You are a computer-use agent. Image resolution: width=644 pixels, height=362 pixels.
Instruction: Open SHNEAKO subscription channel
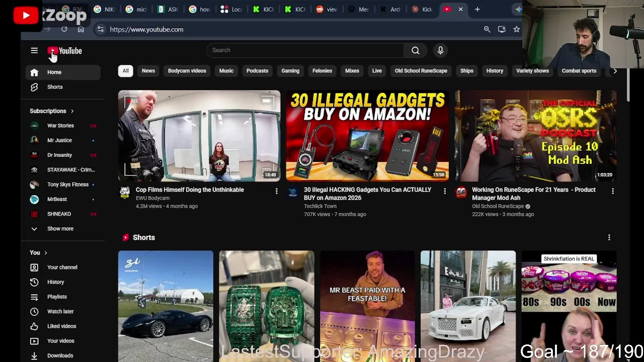click(63, 214)
